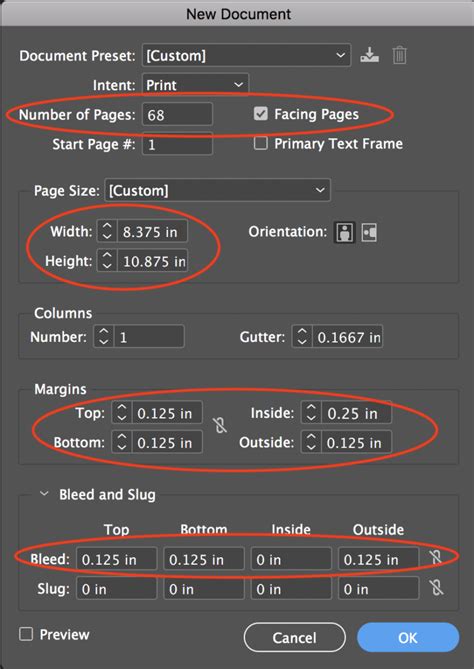474x669 pixels.
Task: Save the document preset icon
Action: [369, 55]
